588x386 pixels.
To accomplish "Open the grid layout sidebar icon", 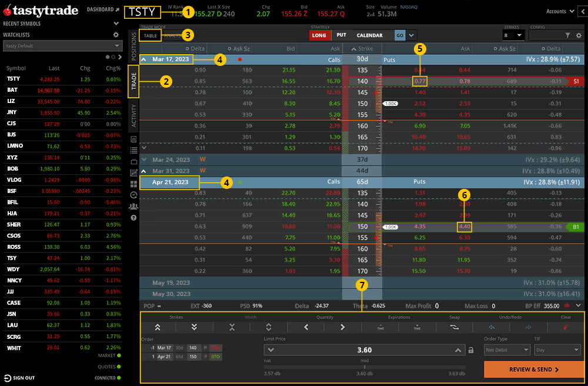I will (133, 184).
